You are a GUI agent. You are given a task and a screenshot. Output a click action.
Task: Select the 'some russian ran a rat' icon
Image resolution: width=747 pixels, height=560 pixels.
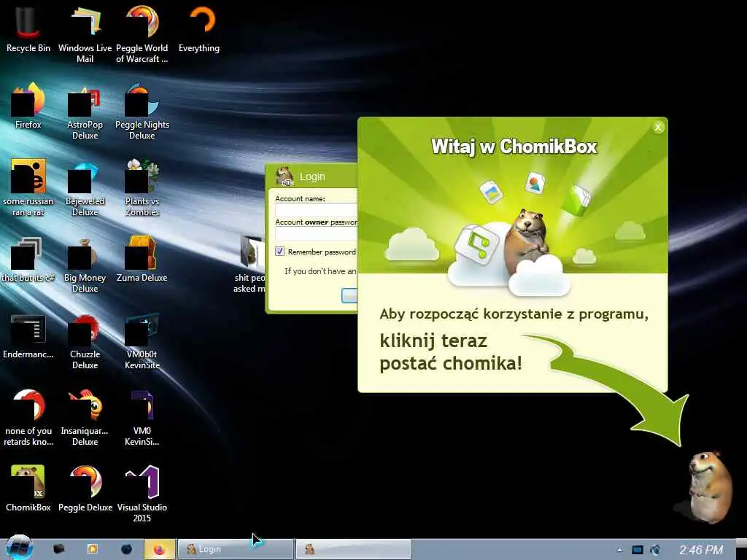[x=28, y=187]
